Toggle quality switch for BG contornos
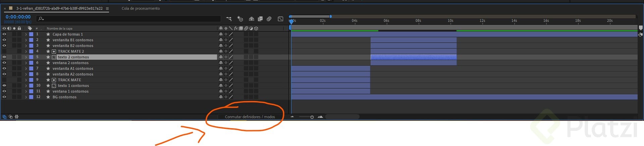This screenshot has width=644, height=146. tap(231, 97)
